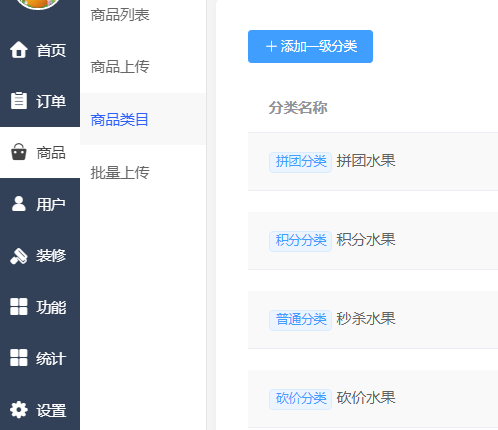The width and height of the screenshot is (498, 430).
Task: Select the 商品类目 submenu item
Action: coord(120,119)
